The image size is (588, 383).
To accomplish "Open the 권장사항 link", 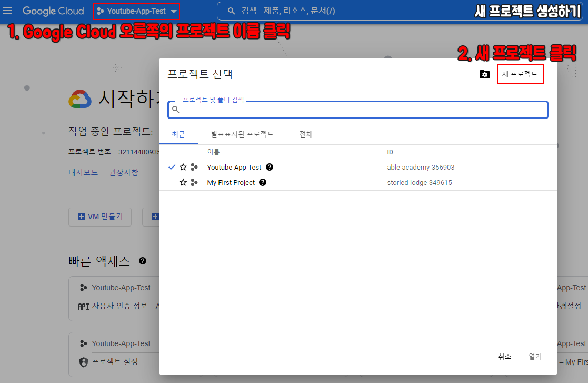I will pyautogui.click(x=124, y=173).
